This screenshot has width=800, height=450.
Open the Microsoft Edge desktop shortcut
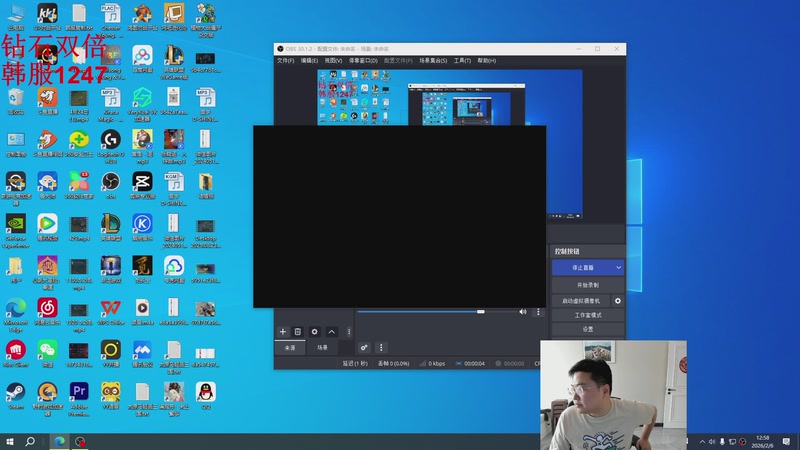16,315
